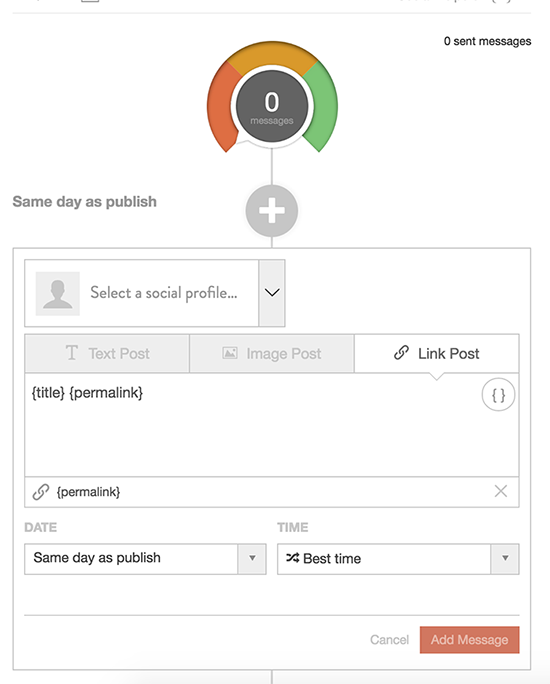This screenshot has height=684, width=550.
Task: Select the Link Post tab
Action: point(437,353)
